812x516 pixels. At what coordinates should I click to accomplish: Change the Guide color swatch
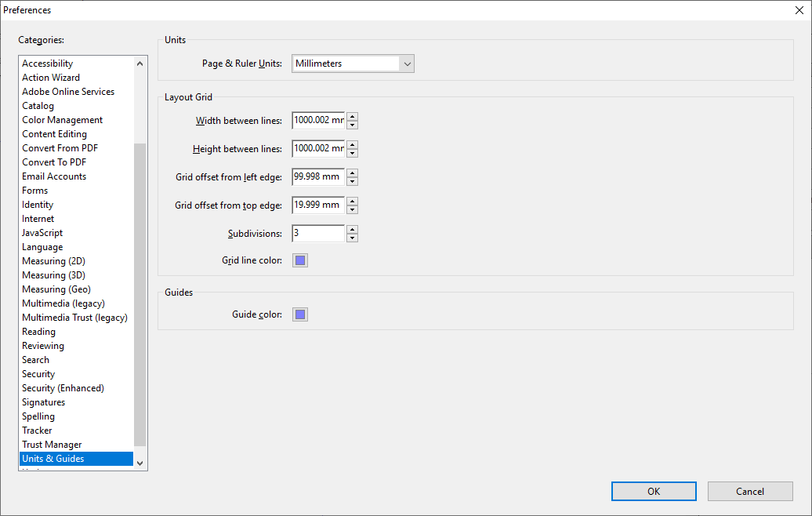[300, 314]
